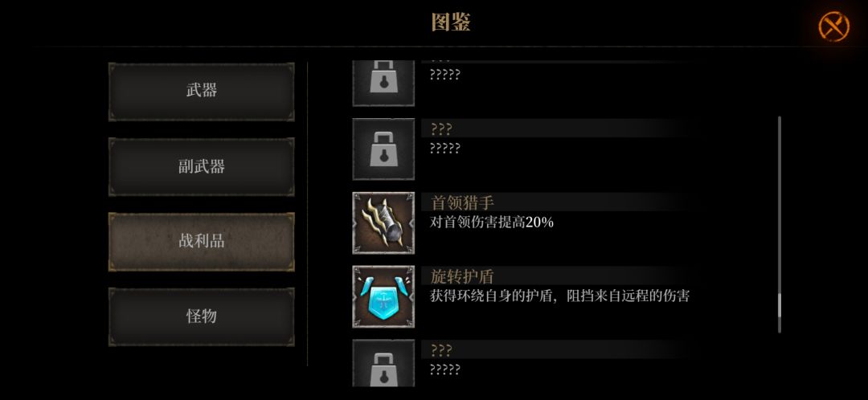Tap the partially visible padlock at list top
This screenshot has width=868, height=400.
(383, 83)
